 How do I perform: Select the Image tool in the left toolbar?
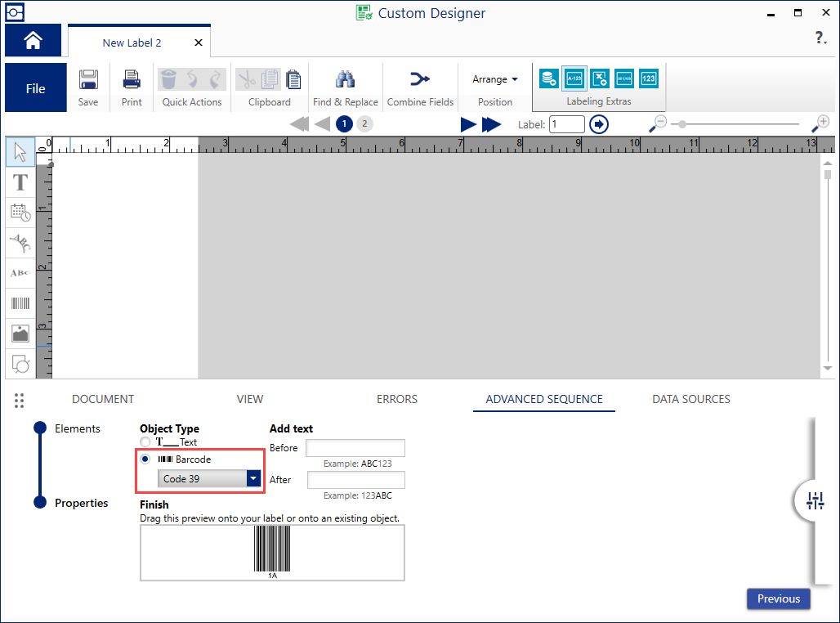(x=20, y=334)
